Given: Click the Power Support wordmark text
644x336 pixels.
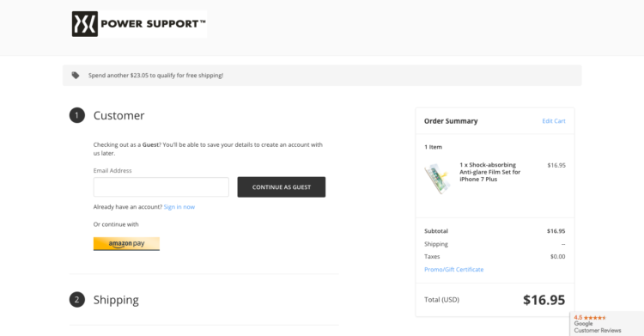Looking at the screenshot, I should [x=153, y=24].
